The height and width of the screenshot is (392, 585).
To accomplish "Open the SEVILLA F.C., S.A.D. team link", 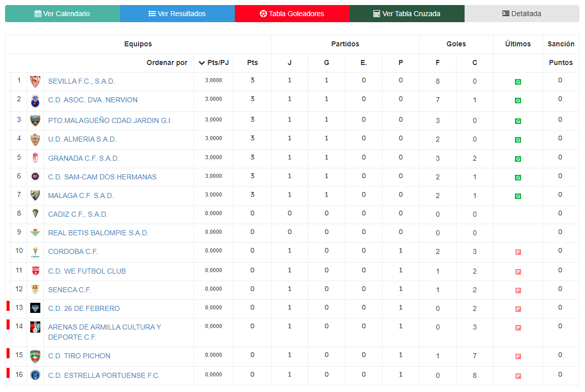I will (x=81, y=81).
